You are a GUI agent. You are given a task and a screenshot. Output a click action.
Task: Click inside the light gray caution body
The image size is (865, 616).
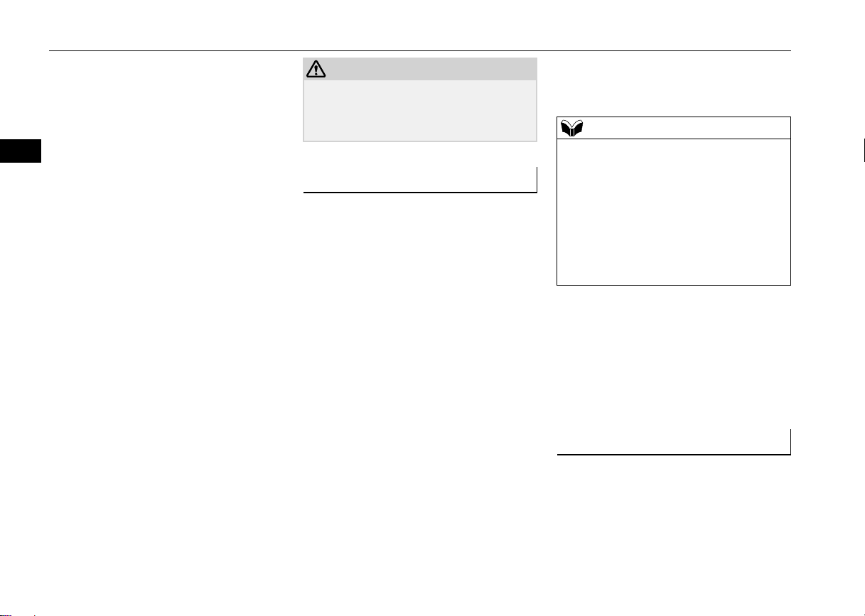tap(420, 110)
